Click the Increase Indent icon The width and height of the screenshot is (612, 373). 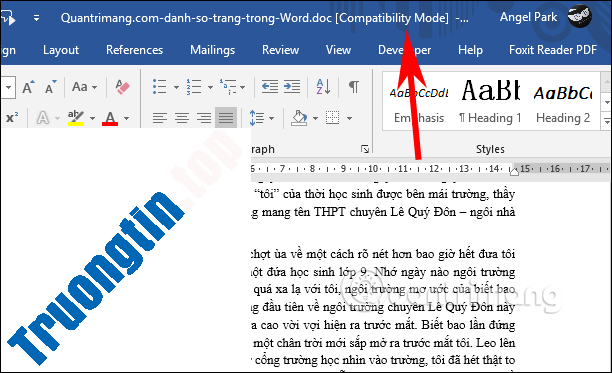(x=292, y=87)
